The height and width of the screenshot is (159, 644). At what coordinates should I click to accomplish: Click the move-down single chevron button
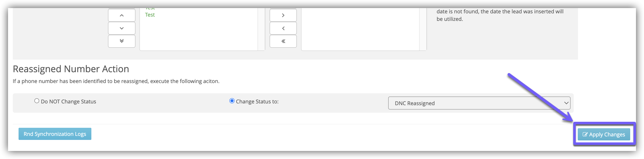[x=122, y=28]
